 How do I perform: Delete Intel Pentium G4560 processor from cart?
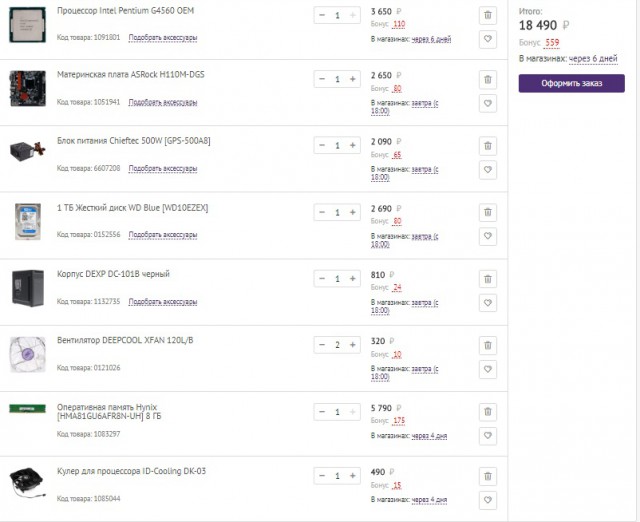(x=488, y=15)
